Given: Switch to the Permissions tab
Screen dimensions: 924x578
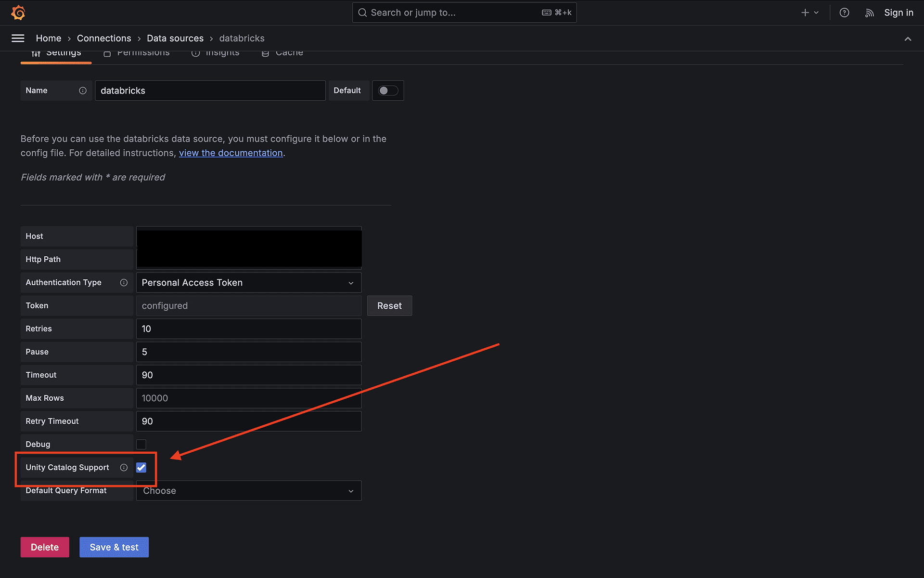Looking at the screenshot, I should (136, 52).
